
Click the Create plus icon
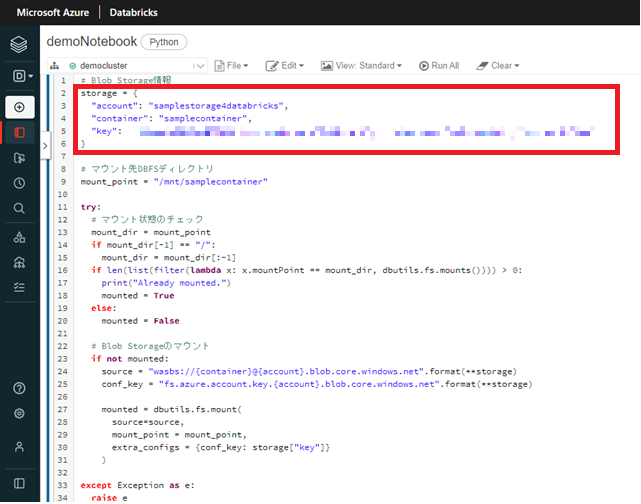click(x=19, y=107)
